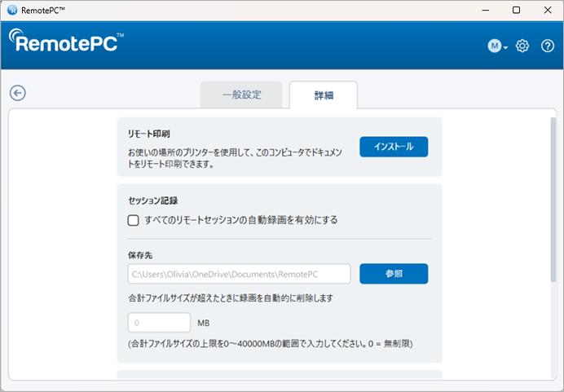Image resolution: width=564 pixels, height=392 pixels.
Task: Click the リモート印刷 heading
Action: (x=149, y=134)
